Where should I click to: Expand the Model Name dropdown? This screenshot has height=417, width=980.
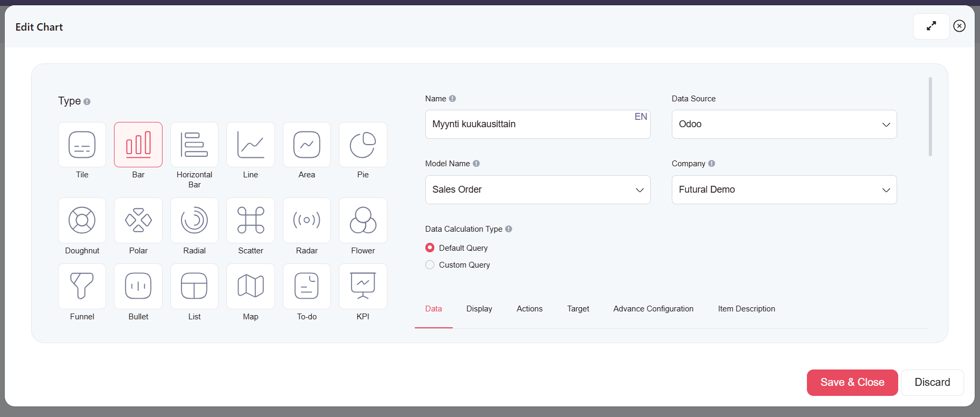click(x=537, y=189)
